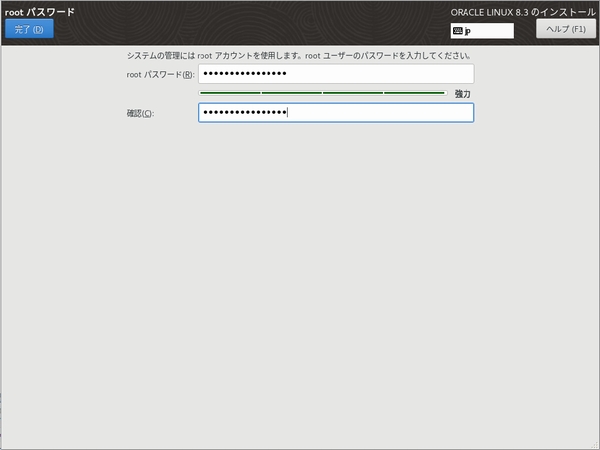The height and width of the screenshot is (450, 600).
Task: Open the ヘルプ (F1) help button
Action: [x=566, y=29]
